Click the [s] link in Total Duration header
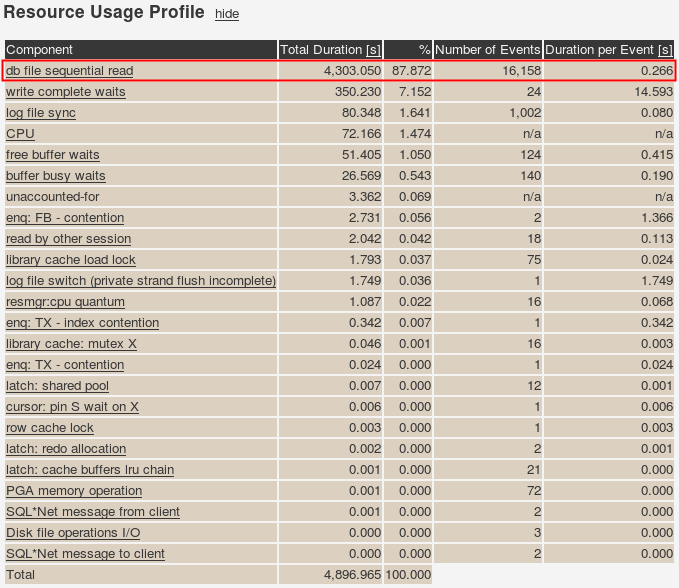The image size is (679, 588). [x=373, y=50]
